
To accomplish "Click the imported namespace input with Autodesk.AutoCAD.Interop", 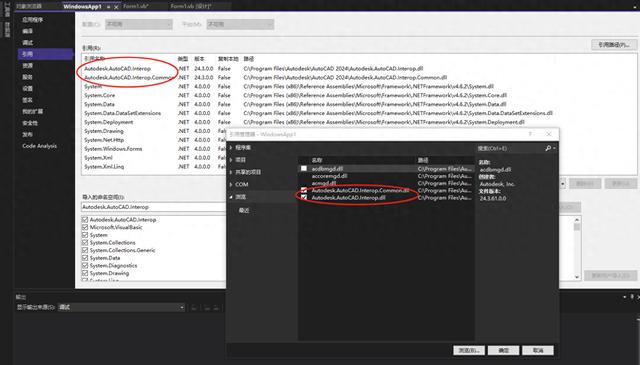I will pos(153,207).
